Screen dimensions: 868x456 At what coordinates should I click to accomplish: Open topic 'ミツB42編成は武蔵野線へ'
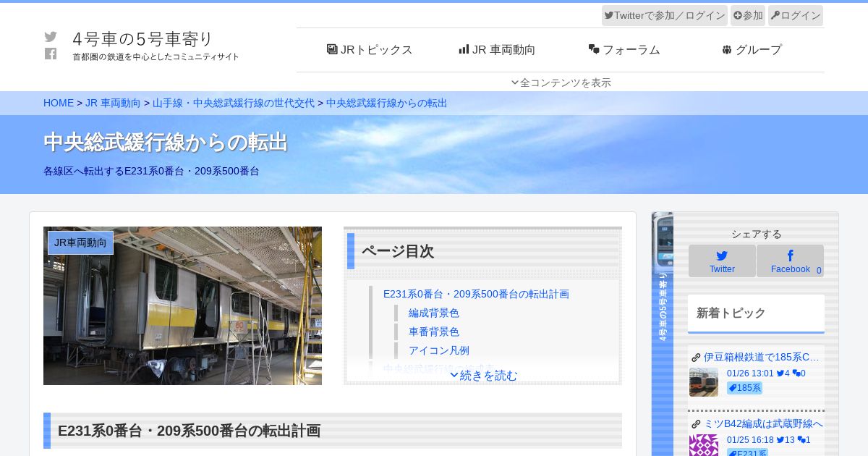pyautogui.click(x=763, y=423)
